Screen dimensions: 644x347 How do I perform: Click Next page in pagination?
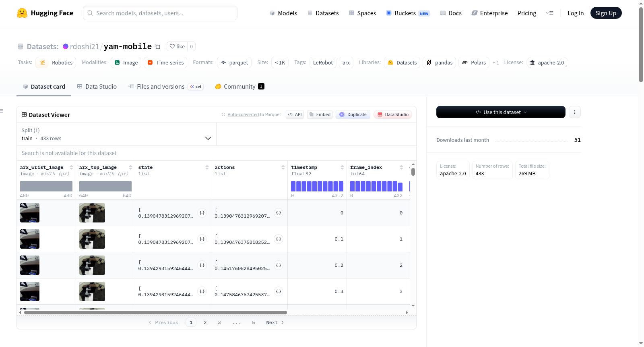tap(275, 322)
